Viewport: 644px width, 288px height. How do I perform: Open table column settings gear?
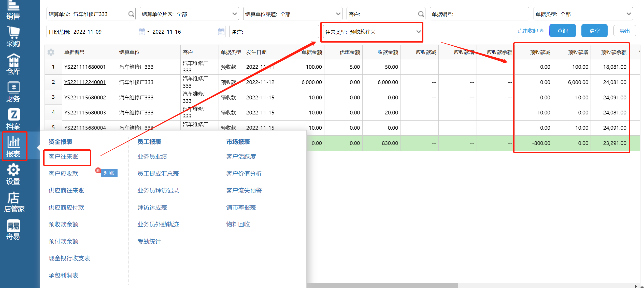51,52
